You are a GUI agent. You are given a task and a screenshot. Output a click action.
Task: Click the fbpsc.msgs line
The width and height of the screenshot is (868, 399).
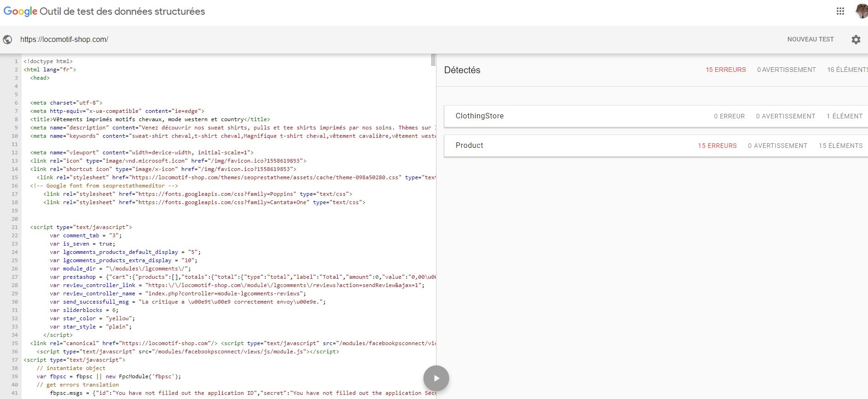tap(243, 393)
